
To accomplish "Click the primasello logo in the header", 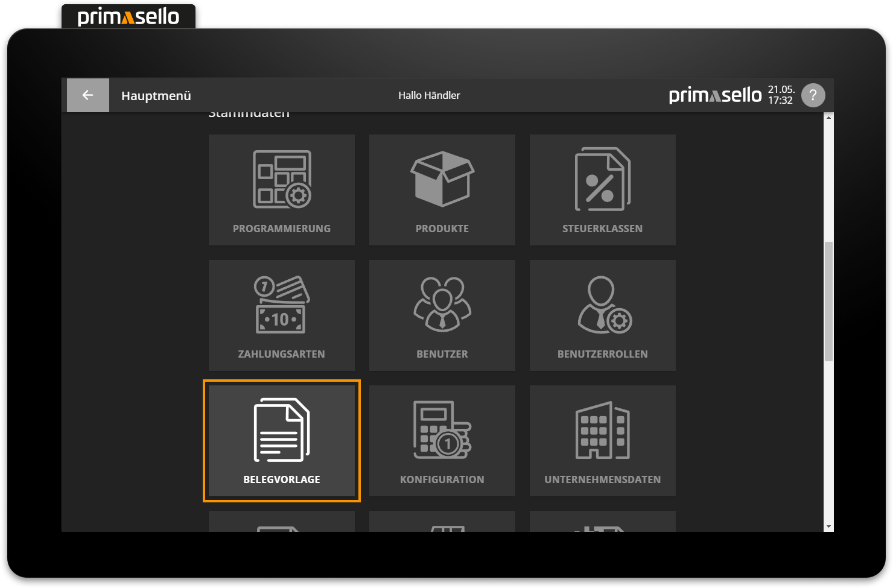I will 715,95.
